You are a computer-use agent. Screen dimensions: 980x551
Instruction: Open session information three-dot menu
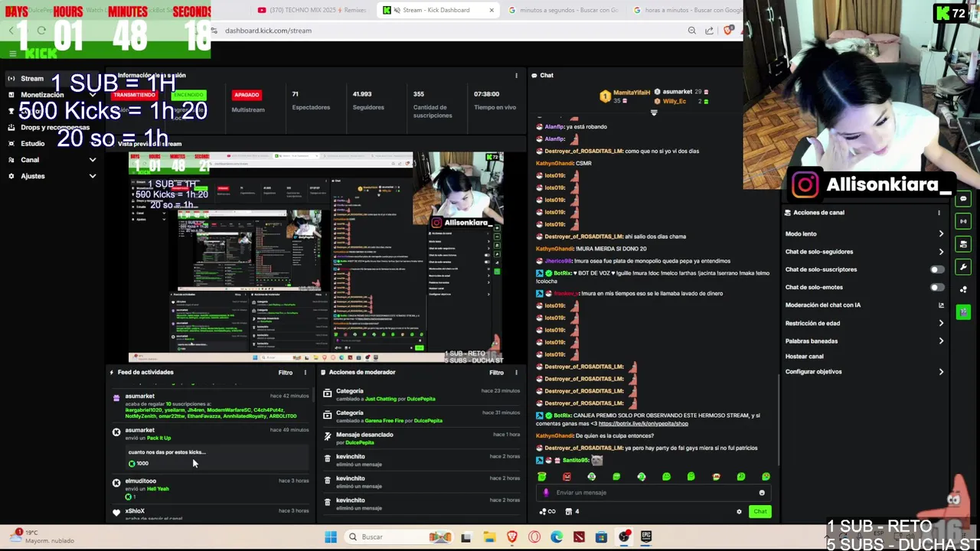516,75
